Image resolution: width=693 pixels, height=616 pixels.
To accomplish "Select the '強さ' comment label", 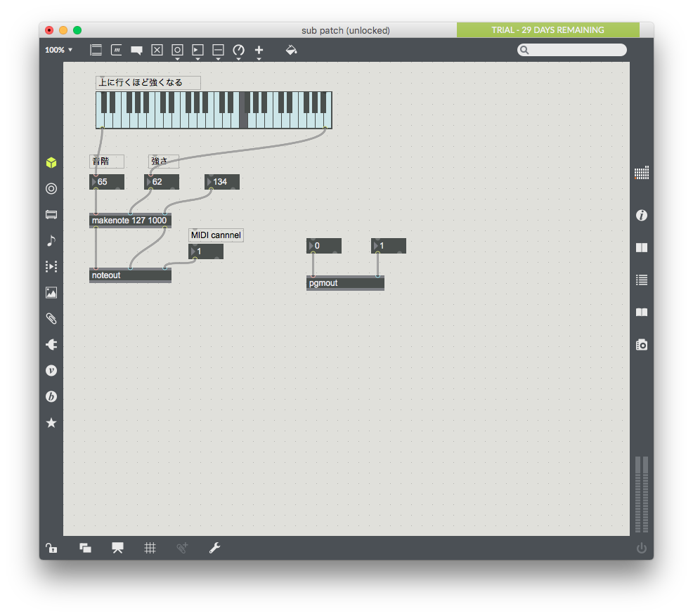I will point(164,162).
